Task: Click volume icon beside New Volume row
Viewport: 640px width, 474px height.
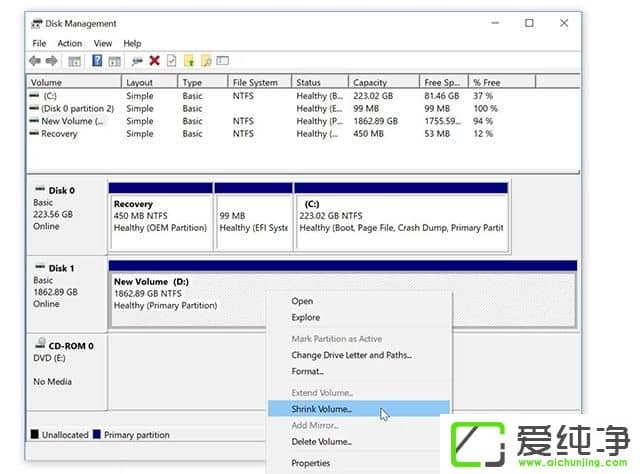Action: click(x=34, y=120)
